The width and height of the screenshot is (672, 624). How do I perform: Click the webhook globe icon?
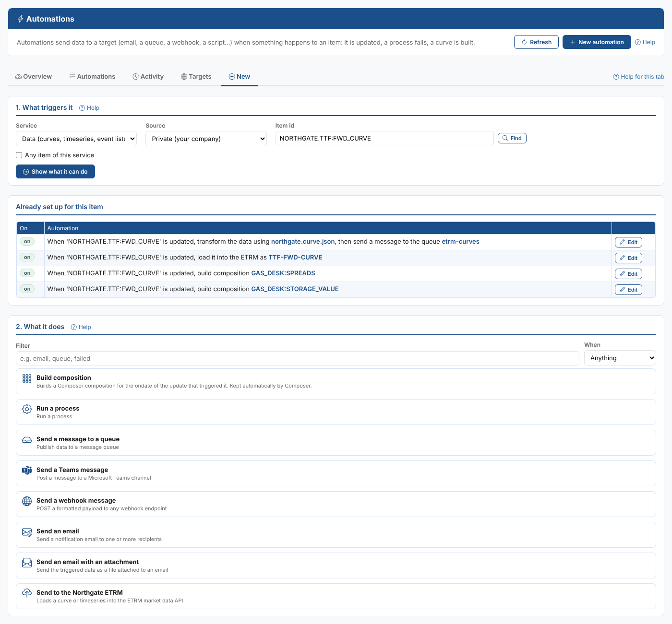tap(27, 501)
